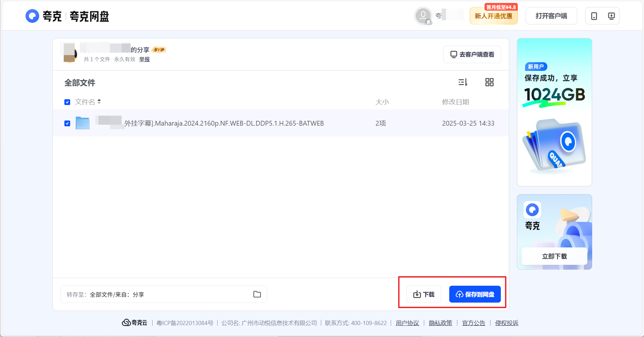Click the 打开客户端 button
Screen dimensions: 644x337
coord(551,16)
